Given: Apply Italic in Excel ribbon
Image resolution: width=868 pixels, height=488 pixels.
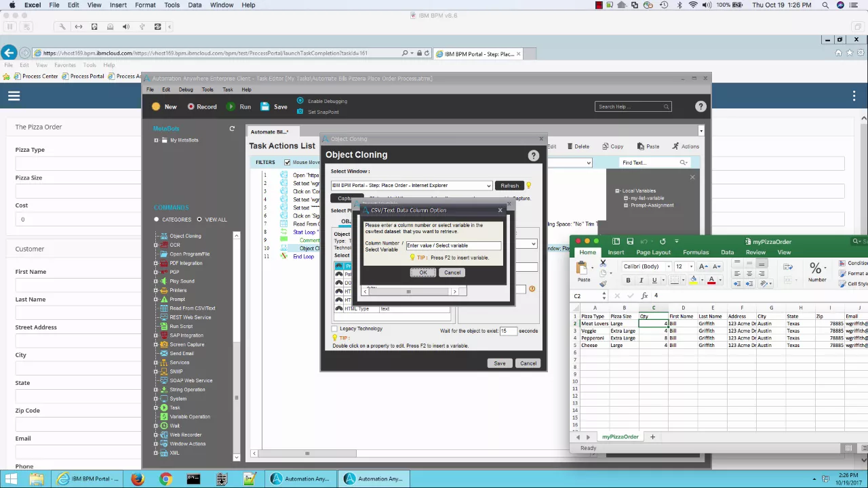Looking at the screenshot, I should point(641,281).
